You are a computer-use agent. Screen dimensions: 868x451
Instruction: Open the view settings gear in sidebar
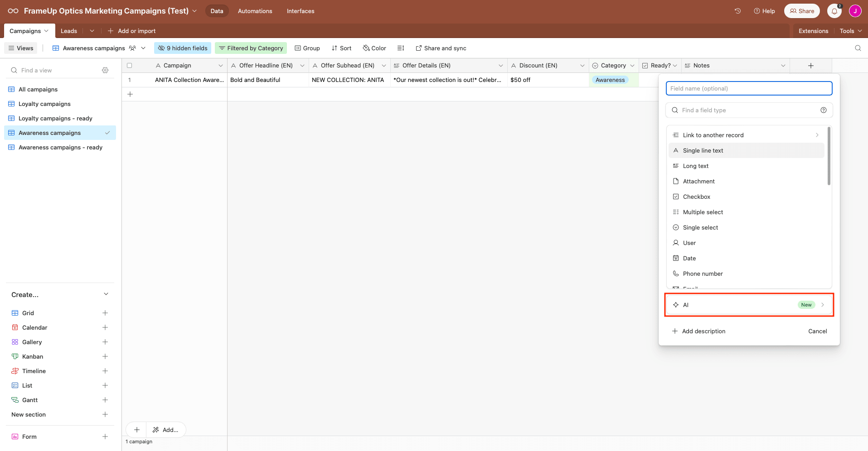pos(105,70)
